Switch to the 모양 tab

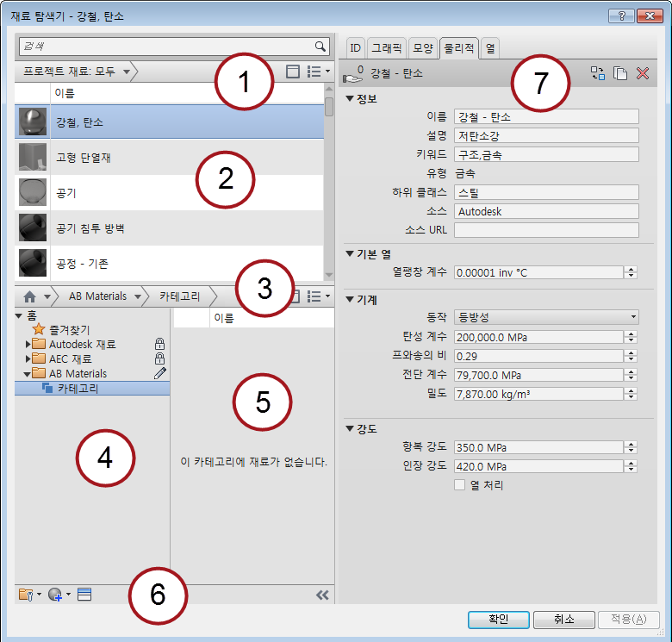(x=422, y=48)
